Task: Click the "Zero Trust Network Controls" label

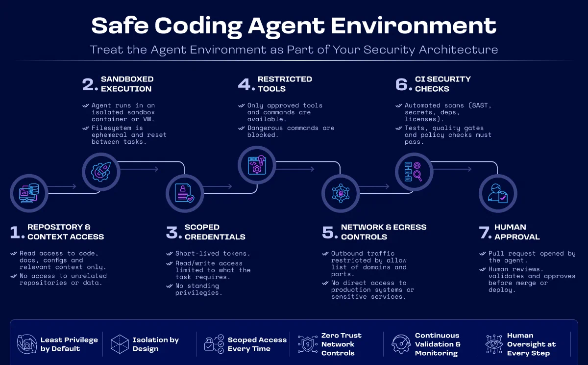Action: 341,344
